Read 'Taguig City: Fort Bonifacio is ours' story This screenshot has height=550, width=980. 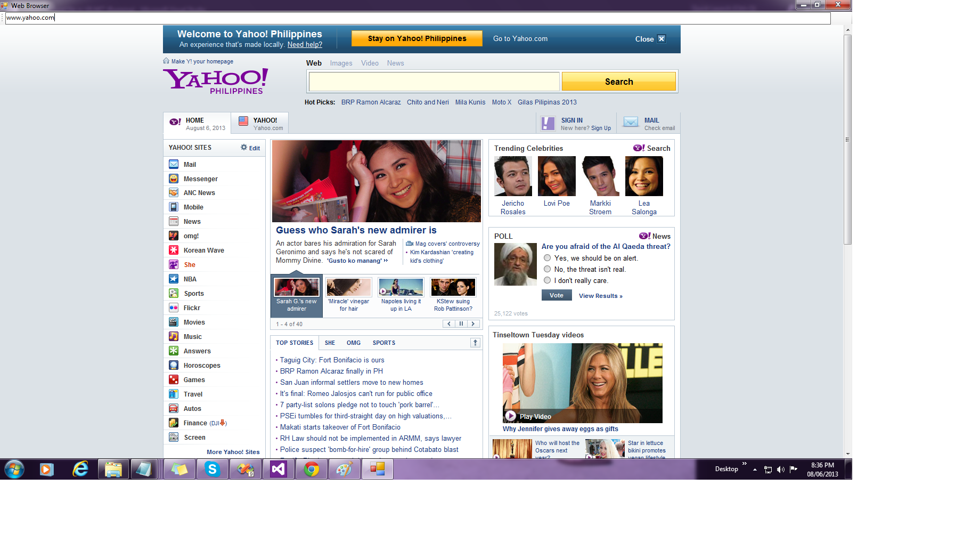pos(332,360)
